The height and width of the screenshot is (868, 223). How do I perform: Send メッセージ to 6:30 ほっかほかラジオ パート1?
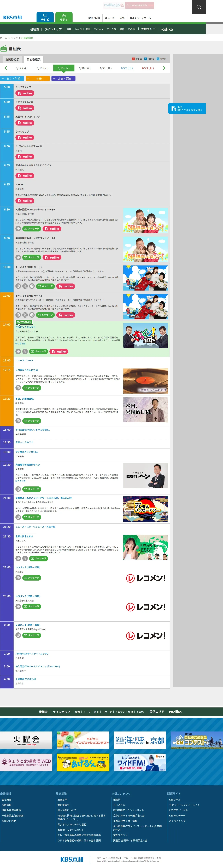[x=32, y=229]
